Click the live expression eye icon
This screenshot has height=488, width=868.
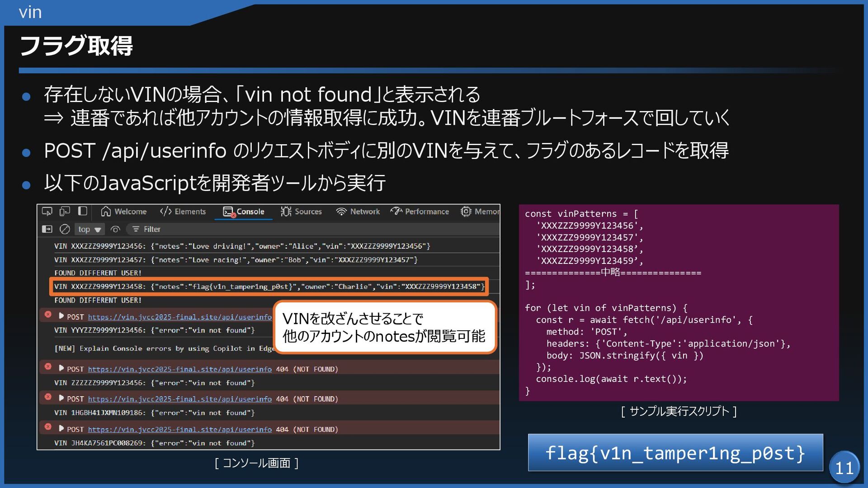[115, 229]
